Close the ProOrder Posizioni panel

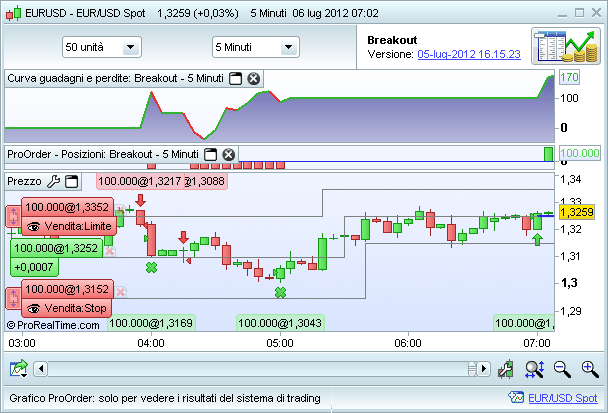(228, 154)
